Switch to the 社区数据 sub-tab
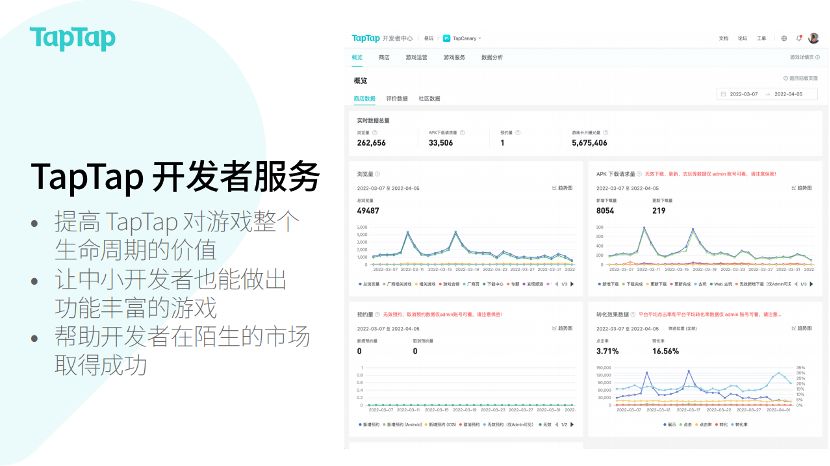Viewport: 830px width, 466px height. [429, 98]
